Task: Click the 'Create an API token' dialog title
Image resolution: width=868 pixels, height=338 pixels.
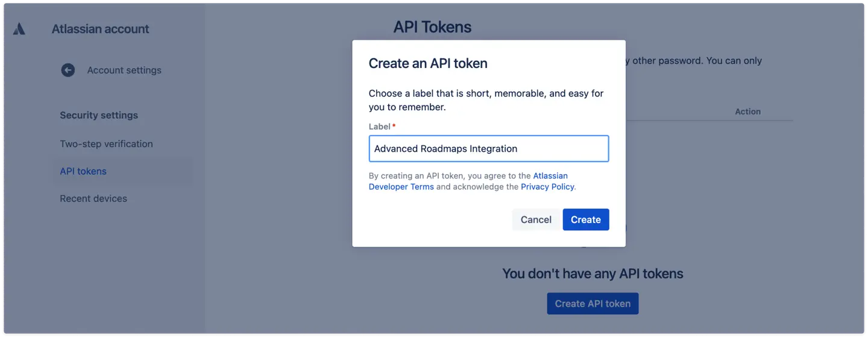Action: pos(428,63)
